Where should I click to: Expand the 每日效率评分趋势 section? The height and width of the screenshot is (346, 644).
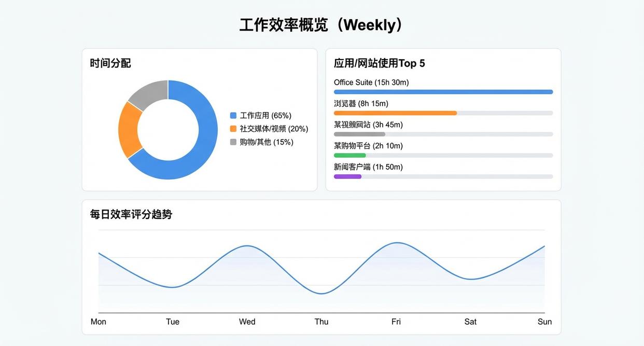click(131, 214)
